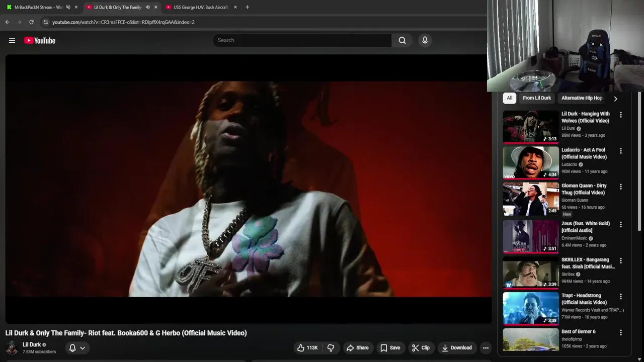Play Gloman Quann Dirty Thug thumbnail
Viewport: 644px width, 362px height.
tap(531, 199)
